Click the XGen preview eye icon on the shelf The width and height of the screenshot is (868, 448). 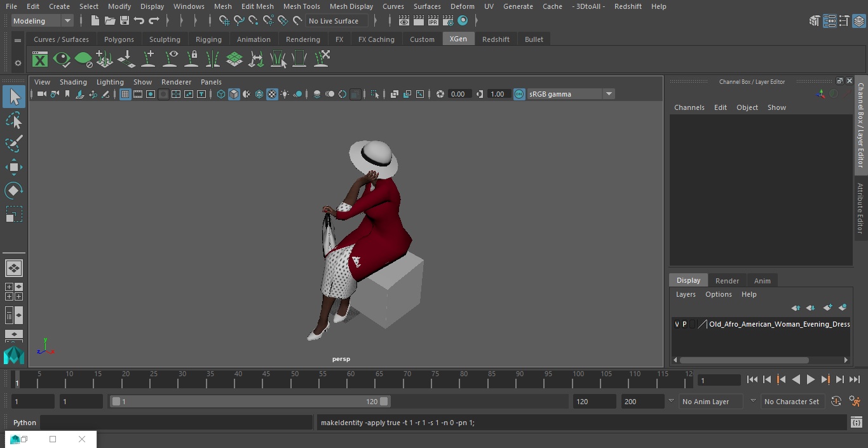pos(62,60)
